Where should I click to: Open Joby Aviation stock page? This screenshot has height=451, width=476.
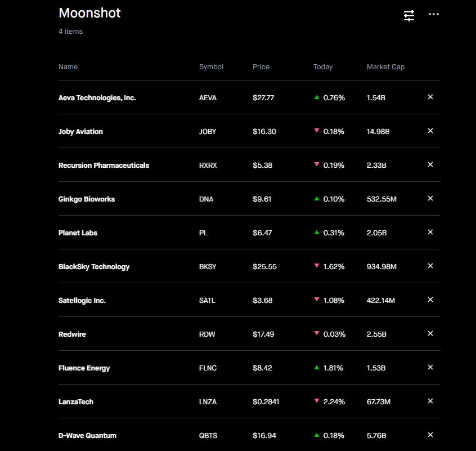pyautogui.click(x=80, y=132)
